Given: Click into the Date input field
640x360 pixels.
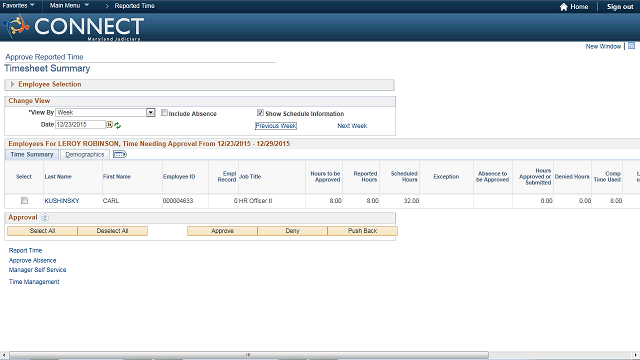Looking at the screenshot, I should (80, 124).
